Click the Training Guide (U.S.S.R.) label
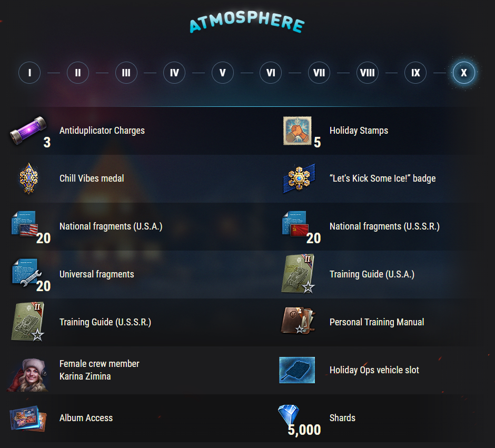This screenshot has height=448, width=495. tap(105, 322)
